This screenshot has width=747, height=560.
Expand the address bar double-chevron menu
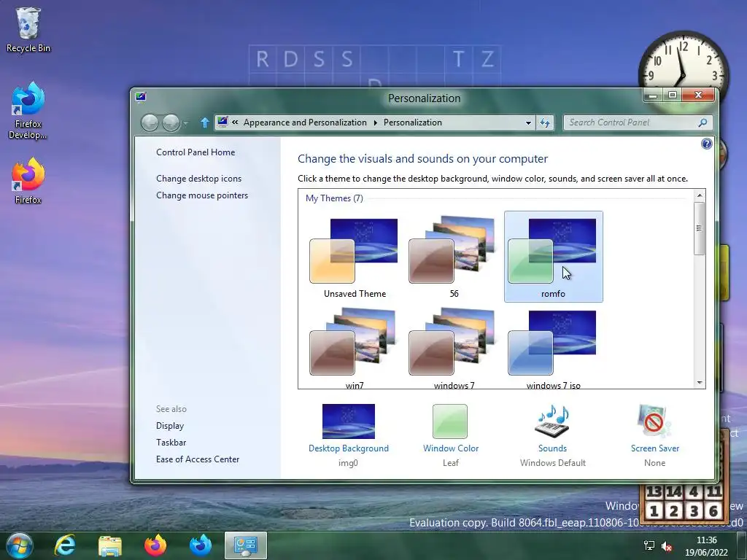pyautogui.click(x=235, y=122)
